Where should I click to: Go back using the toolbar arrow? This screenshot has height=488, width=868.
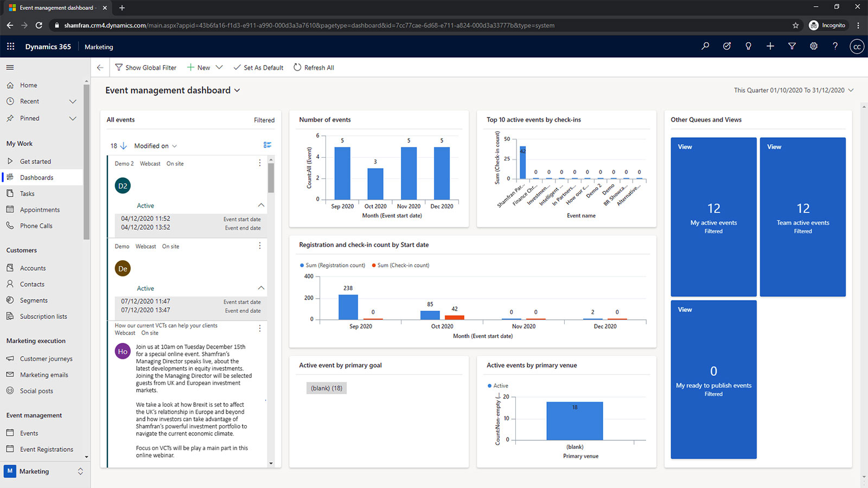(100, 68)
